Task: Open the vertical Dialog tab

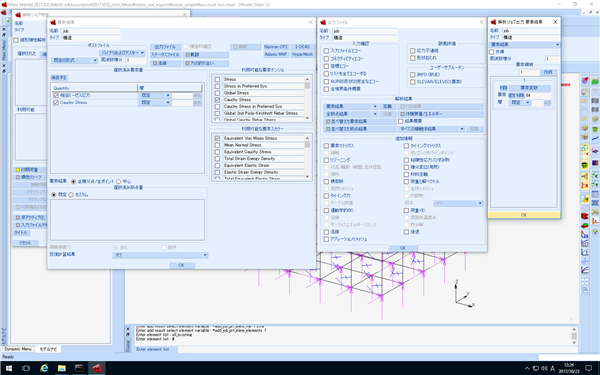Action: click(128, 346)
